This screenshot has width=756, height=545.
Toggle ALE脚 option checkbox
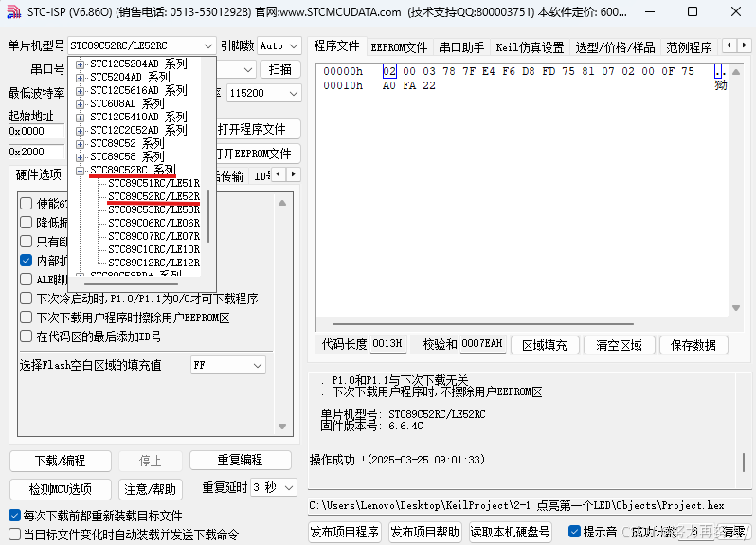[26, 280]
